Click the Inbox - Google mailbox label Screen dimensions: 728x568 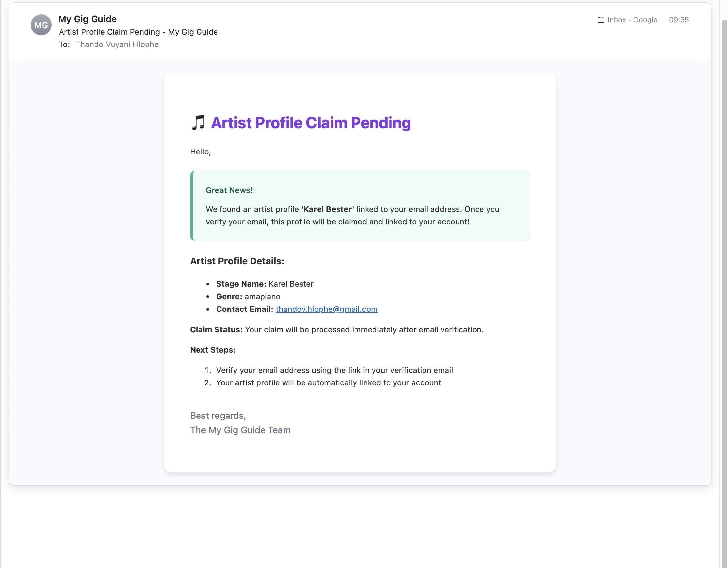click(632, 20)
